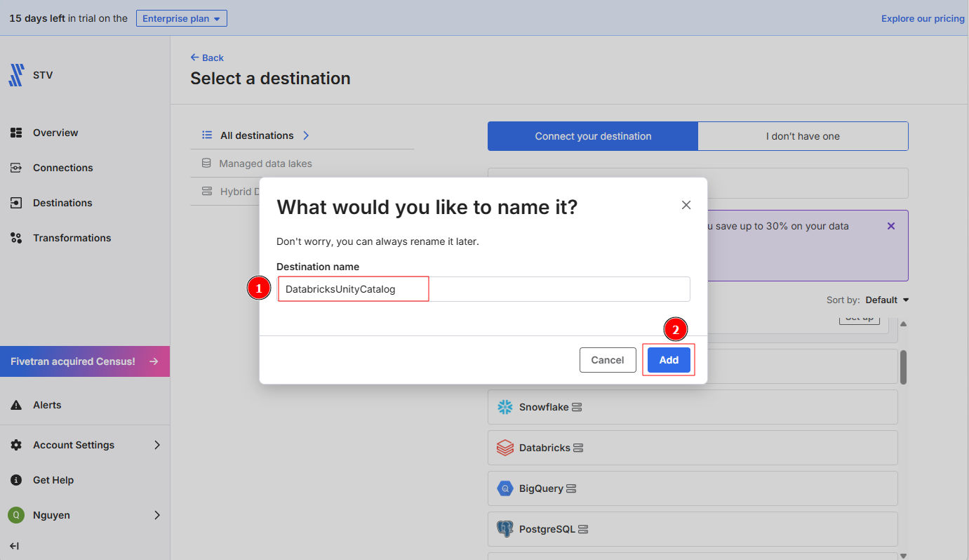
Task: Click the Destination name text field
Action: [x=483, y=289]
